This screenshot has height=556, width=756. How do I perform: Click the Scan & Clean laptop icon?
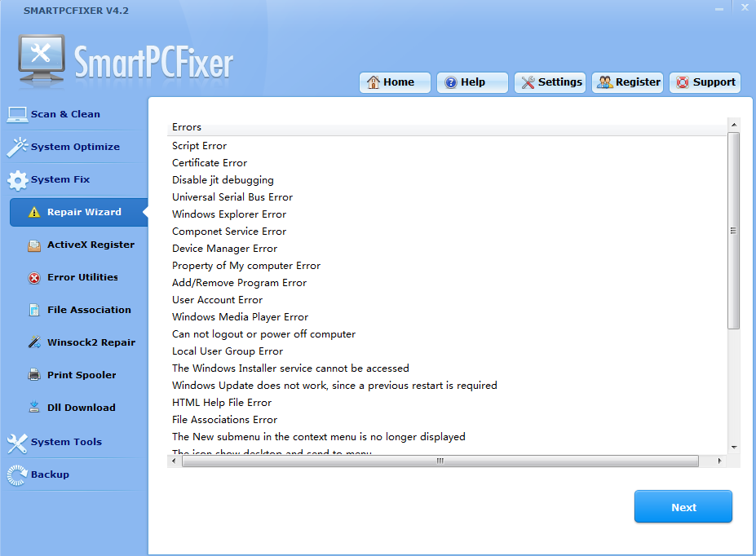pyautogui.click(x=17, y=115)
